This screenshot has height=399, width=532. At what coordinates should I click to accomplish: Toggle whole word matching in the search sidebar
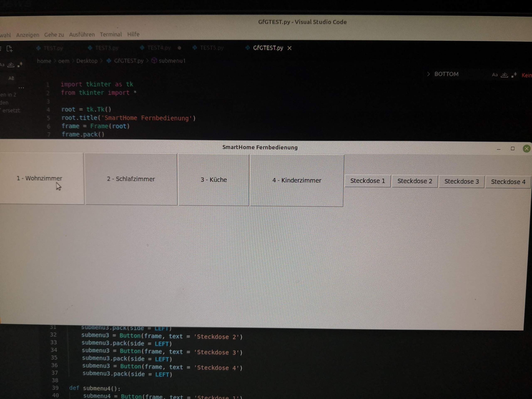[11, 64]
